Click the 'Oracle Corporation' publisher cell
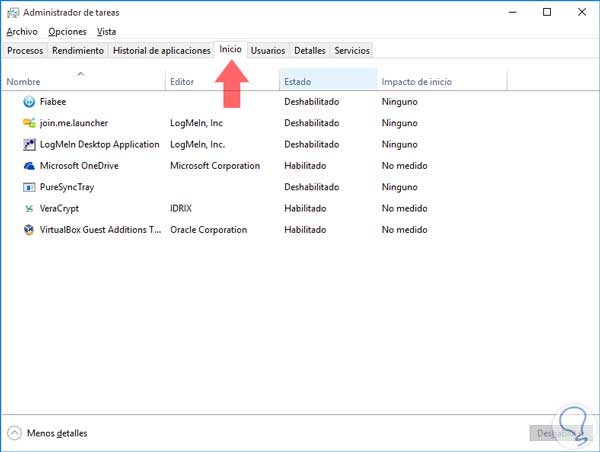 pyautogui.click(x=209, y=230)
